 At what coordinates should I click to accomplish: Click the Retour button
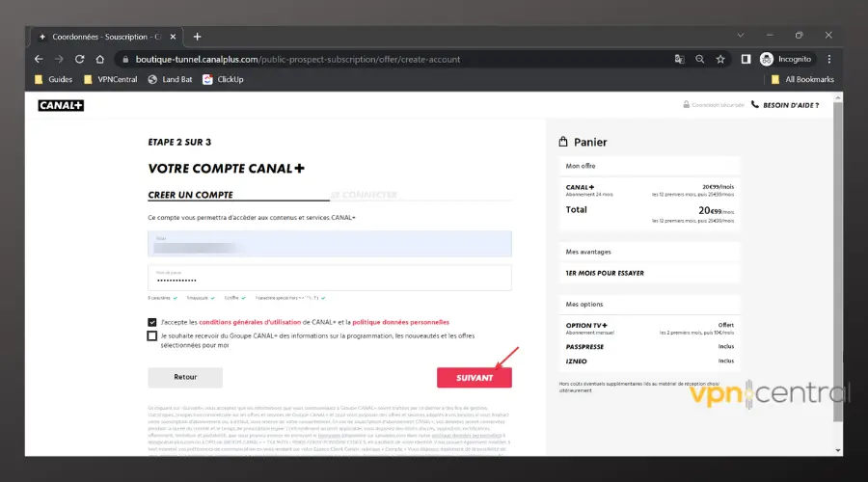click(185, 377)
